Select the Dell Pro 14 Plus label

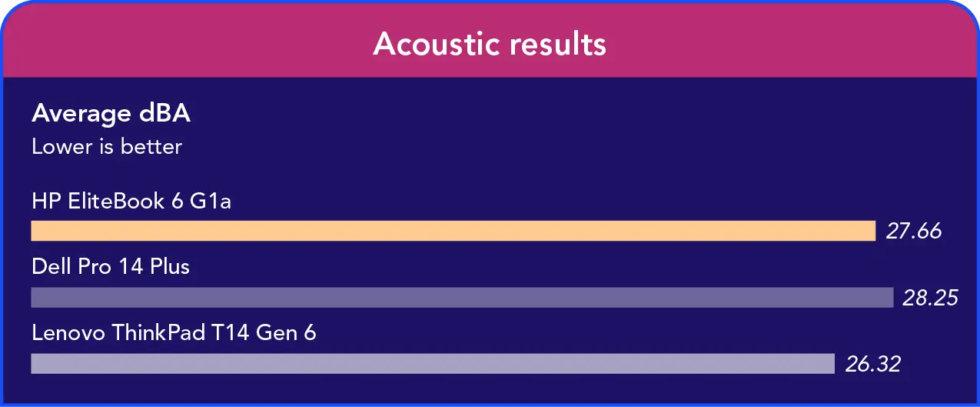coord(111,267)
